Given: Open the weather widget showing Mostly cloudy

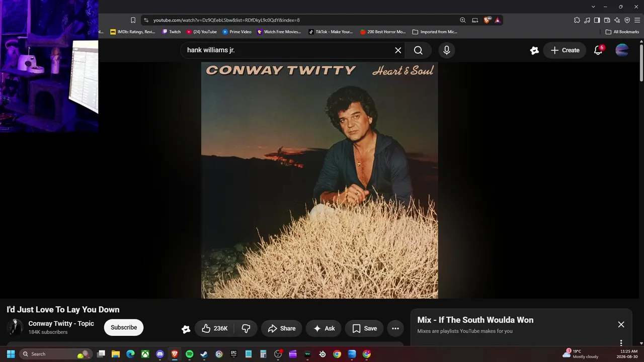Looking at the screenshot, I should click(581, 354).
